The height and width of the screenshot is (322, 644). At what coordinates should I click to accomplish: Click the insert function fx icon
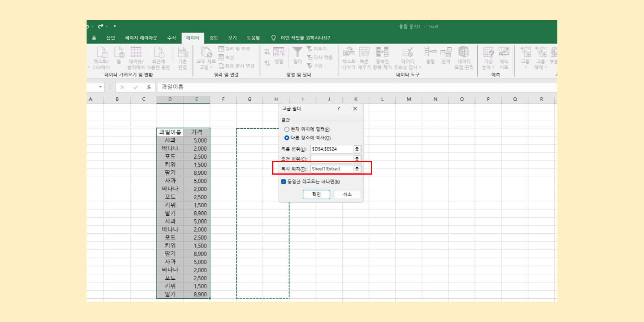[x=149, y=87]
